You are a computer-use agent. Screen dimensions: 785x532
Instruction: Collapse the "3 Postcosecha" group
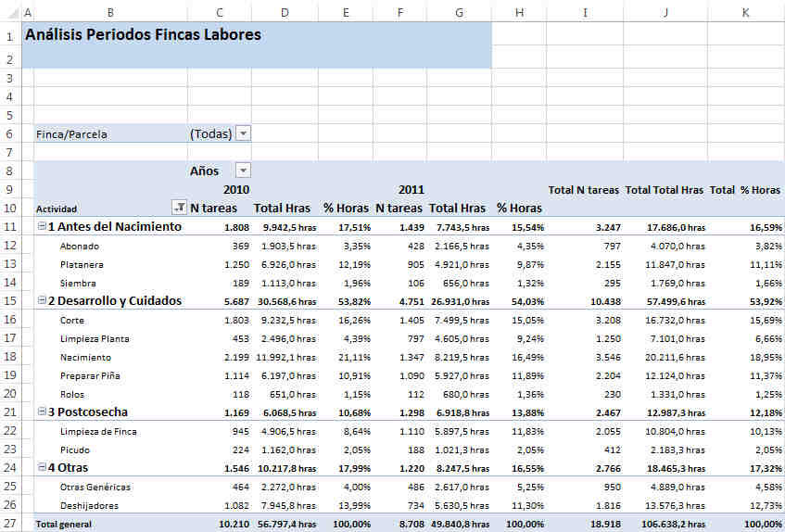42,412
